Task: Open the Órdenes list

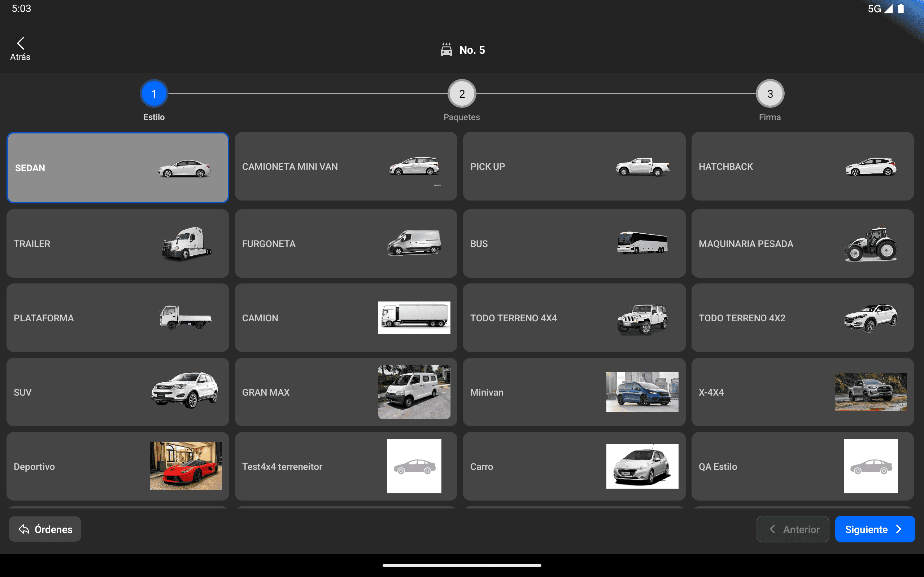Action: click(45, 529)
